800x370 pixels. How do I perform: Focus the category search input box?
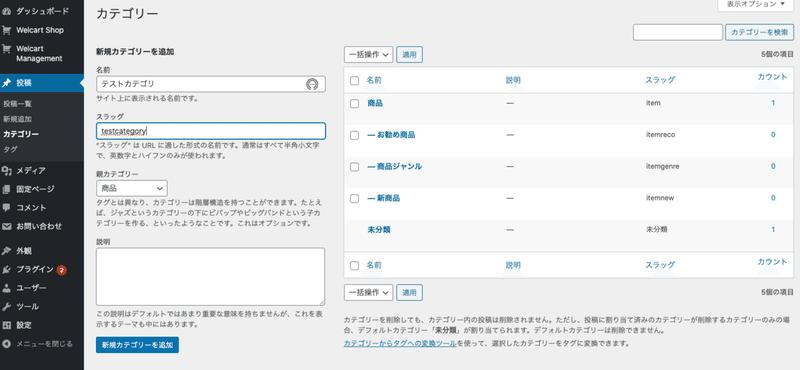[678, 32]
